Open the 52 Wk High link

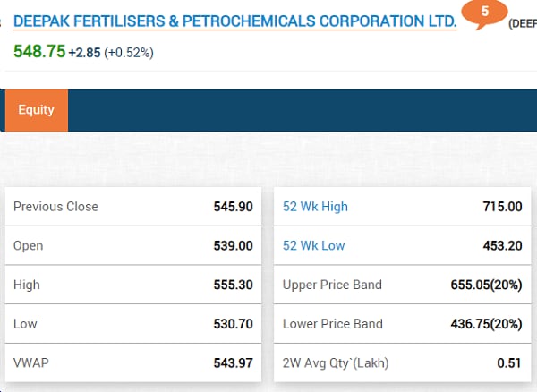click(x=315, y=207)
